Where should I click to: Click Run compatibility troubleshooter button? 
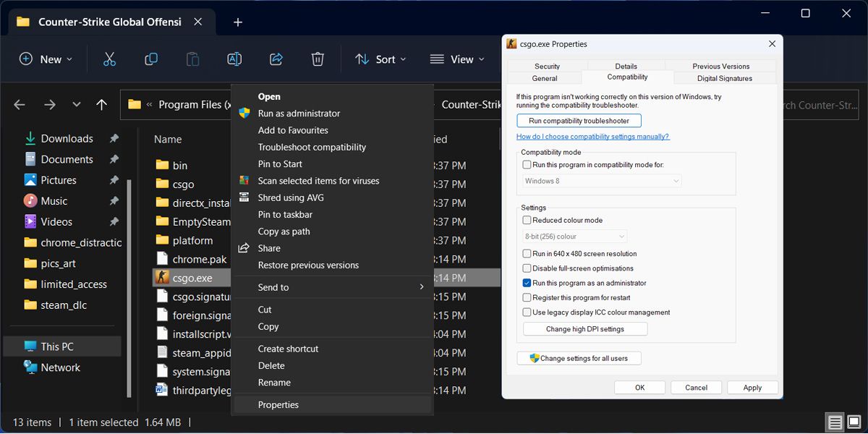pyautogui.click(x=579, y=121)
